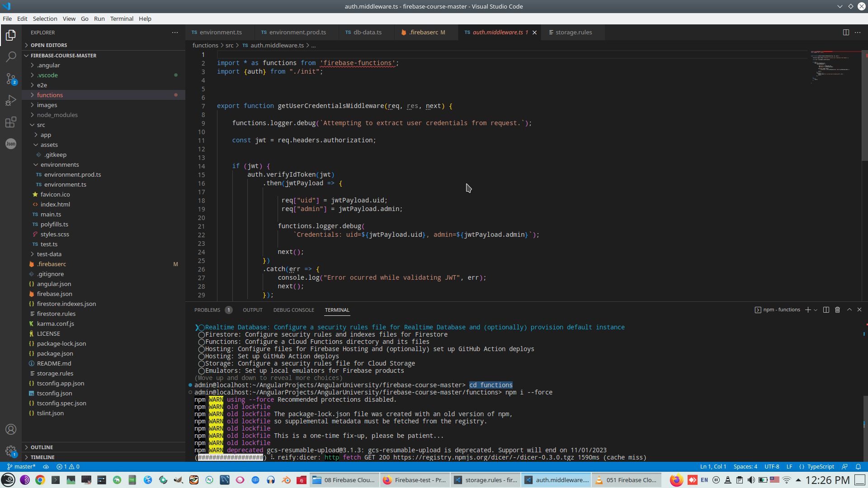
Task: Open the Extensions view icon
Action: point(11,122)
